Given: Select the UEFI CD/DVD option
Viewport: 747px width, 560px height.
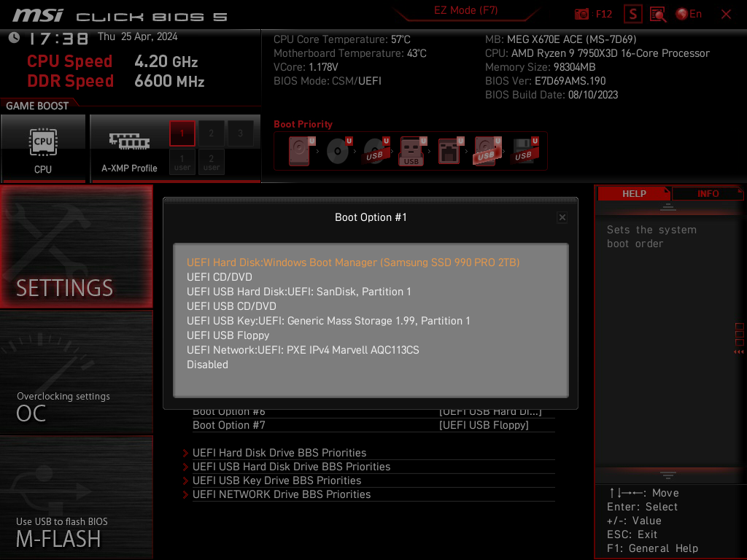Looking at the screenshot, I should coord(220,277).
